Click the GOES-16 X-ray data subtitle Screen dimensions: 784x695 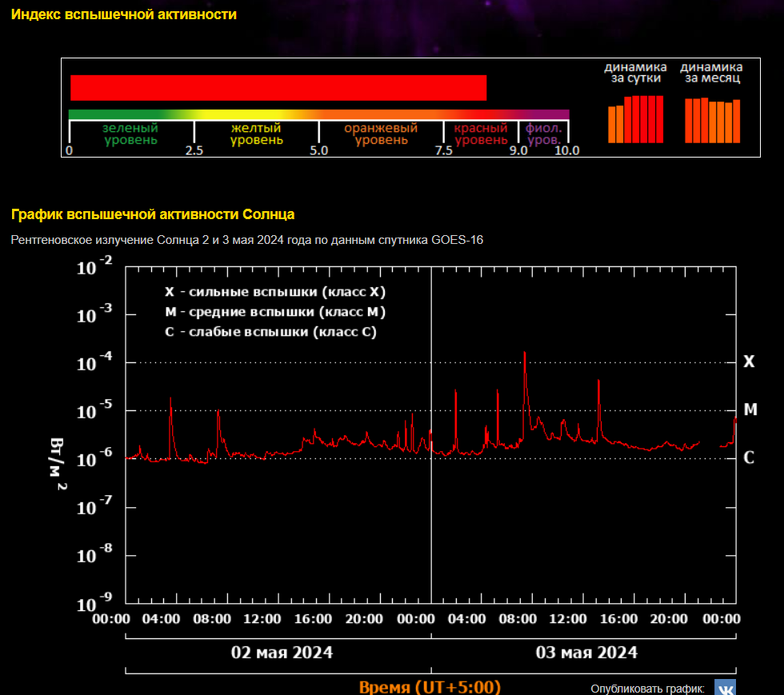pyautogui.click(x=247, y=240)
